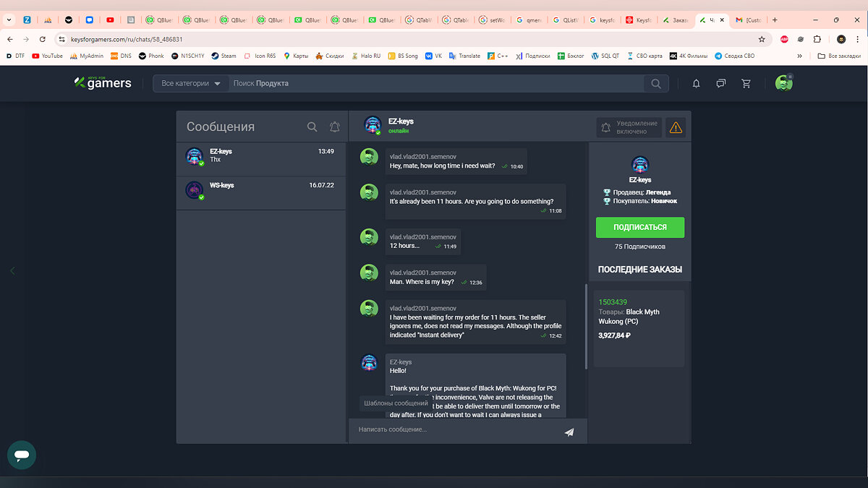Select the EZ-keys conversation in list
This screenshot has width=868, height=488.
coord(262,158)
